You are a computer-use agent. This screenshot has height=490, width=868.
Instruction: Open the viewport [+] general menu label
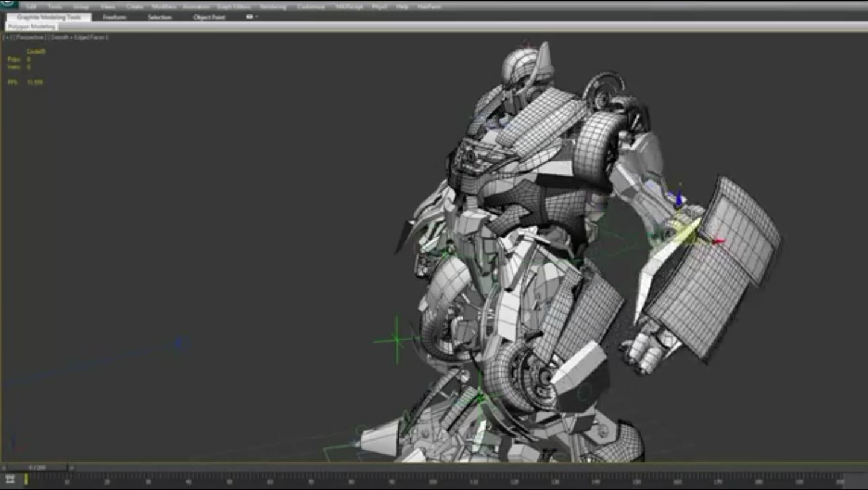[x=8, y=37]
